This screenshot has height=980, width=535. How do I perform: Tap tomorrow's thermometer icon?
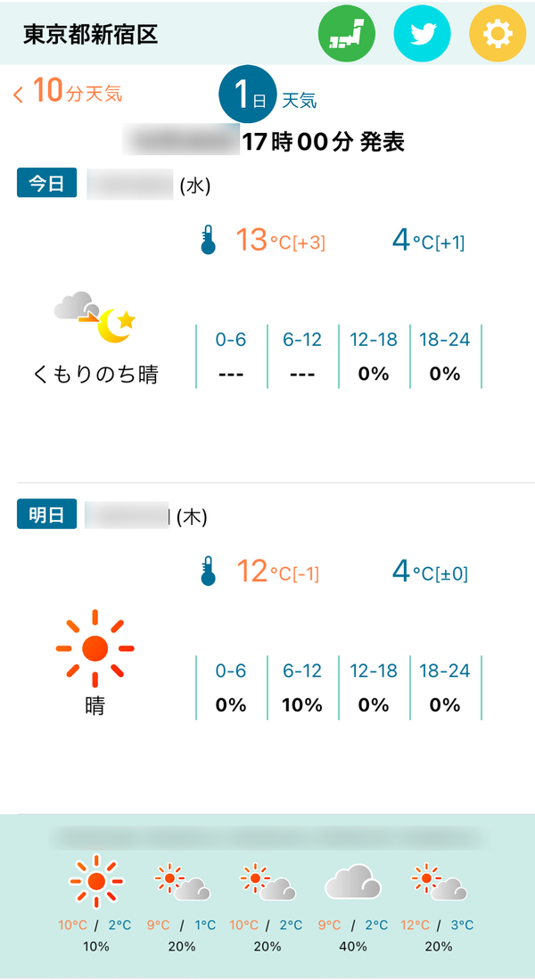click(x=208, y=572)
